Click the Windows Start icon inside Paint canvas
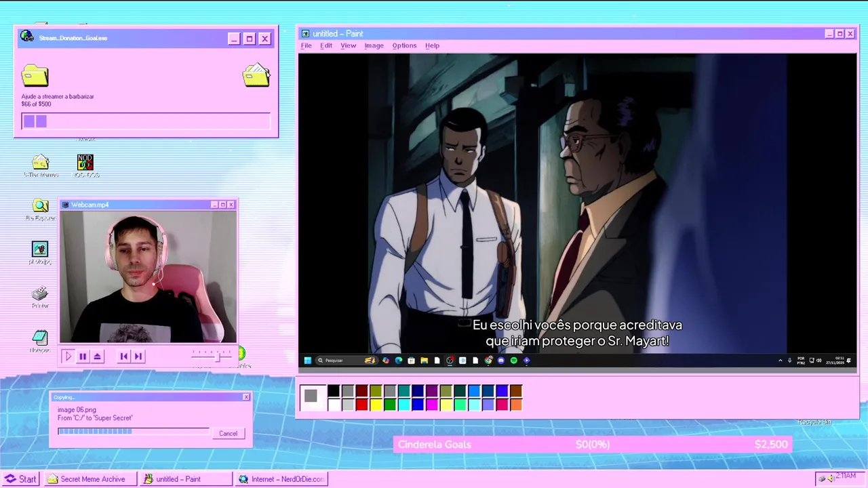This screenshot has width=868, height=488. [x=308, y=361]
